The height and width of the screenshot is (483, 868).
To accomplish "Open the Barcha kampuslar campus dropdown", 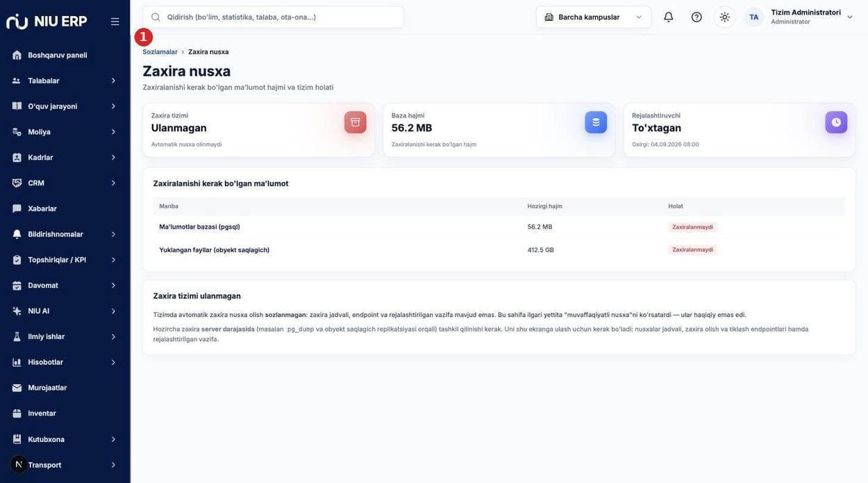I will tap(594, 17).
